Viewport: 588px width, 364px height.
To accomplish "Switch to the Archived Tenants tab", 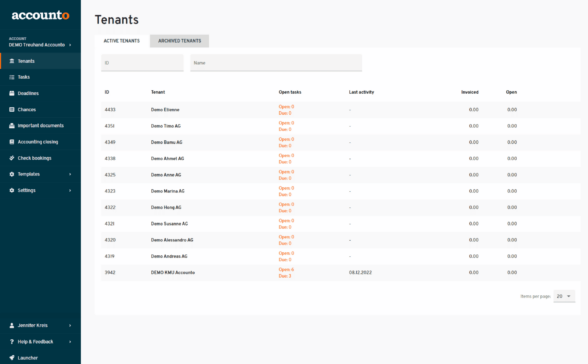I will tap(179, 41).
